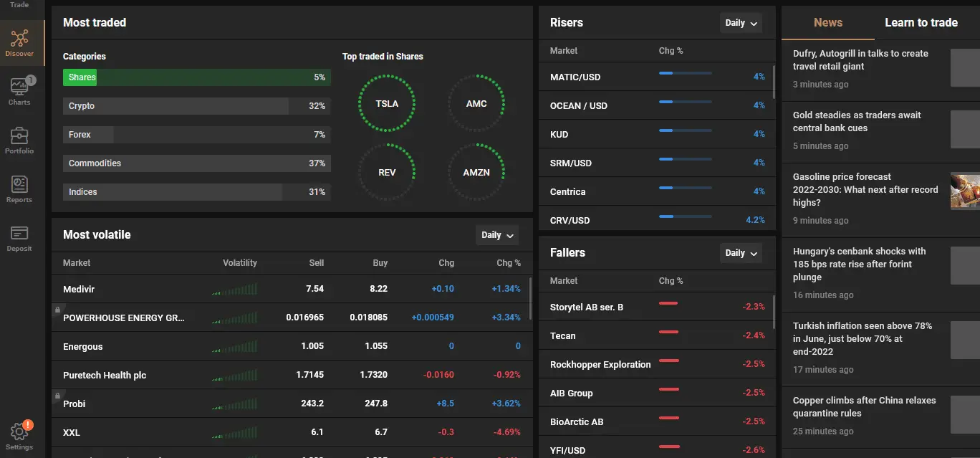The image size is (980, 458).
Task: Open the Daily dropdown in Most volatile
Action: coord(497,235)
